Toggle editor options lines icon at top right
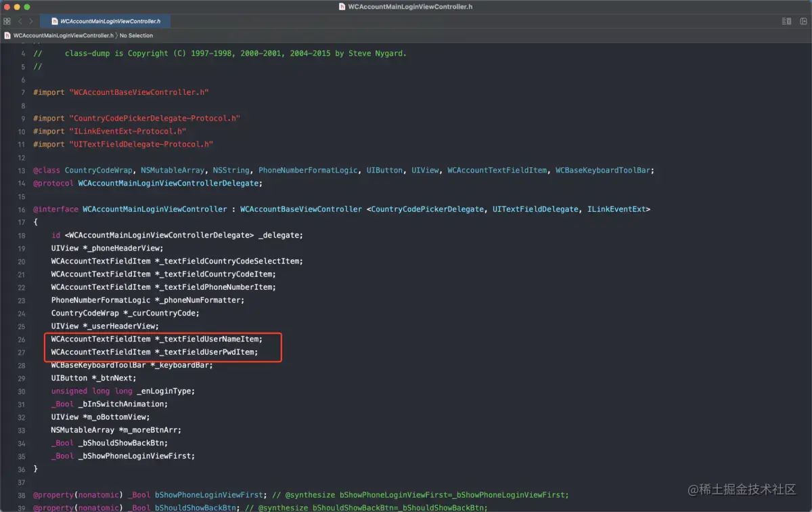 tap(786, 21)
